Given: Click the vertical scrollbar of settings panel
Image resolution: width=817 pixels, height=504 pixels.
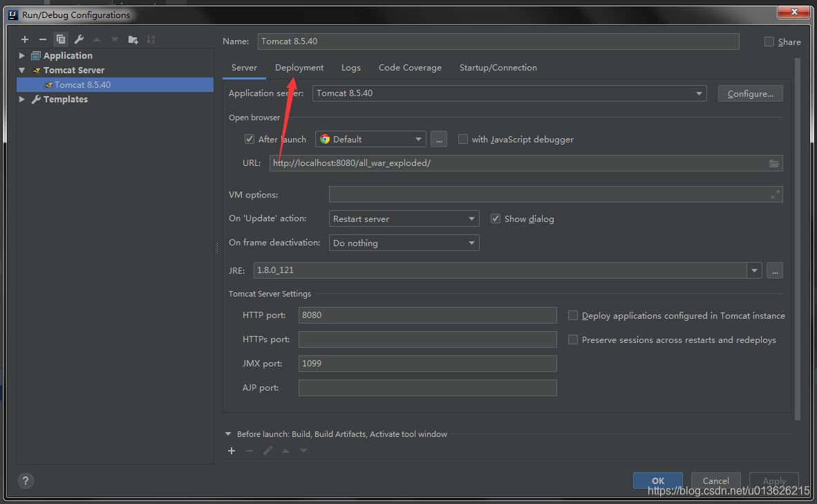Looking at the screenshot, I should click(x=797, y=239).
